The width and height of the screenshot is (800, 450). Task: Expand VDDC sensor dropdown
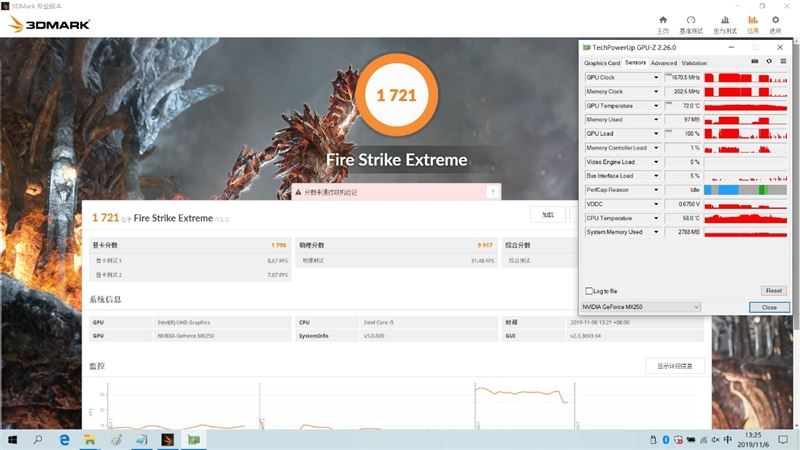coord(656,204)
